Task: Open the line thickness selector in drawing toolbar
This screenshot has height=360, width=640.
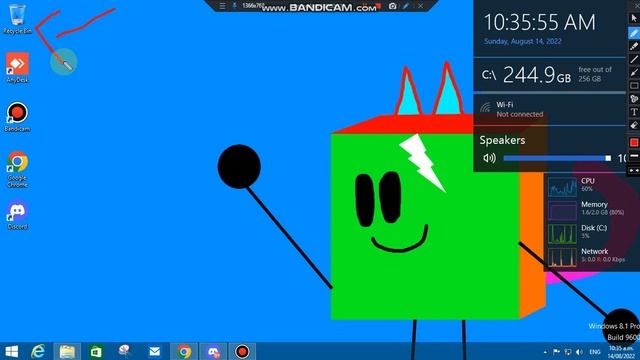Action: click(634, 156)
